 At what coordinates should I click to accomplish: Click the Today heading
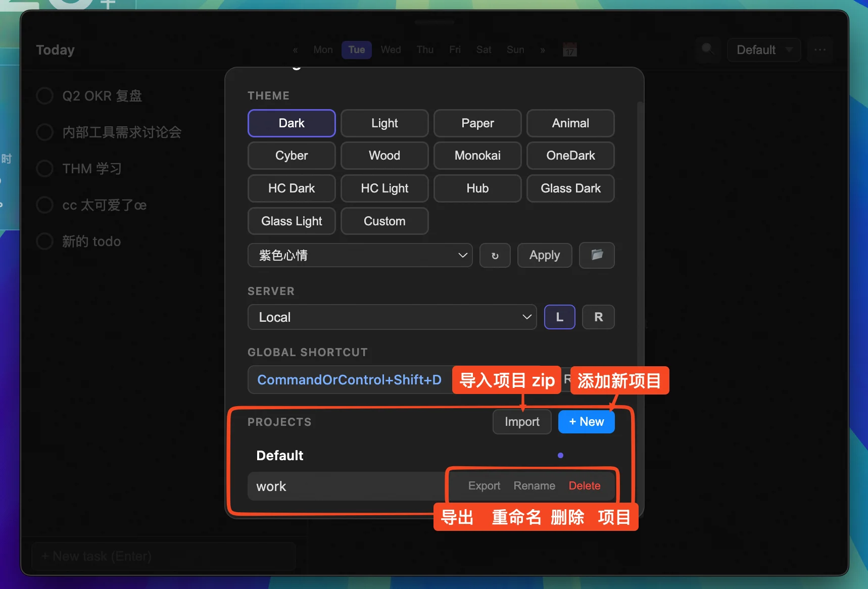tap(55, 50)
